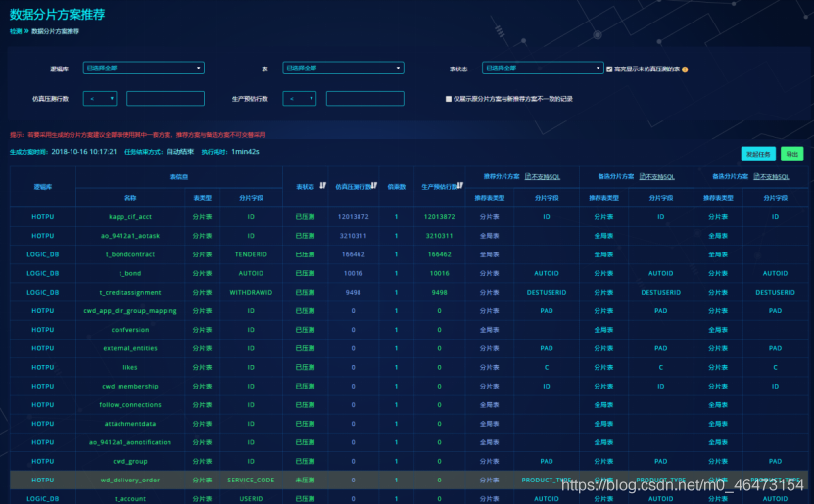
Task: Sort by the 仿真压测行数 column sort icon
Action: (x=374, y=186)
